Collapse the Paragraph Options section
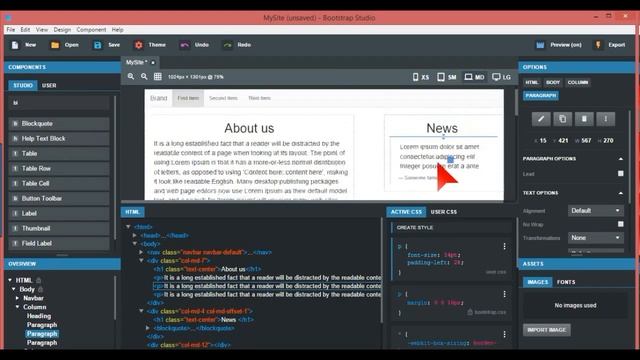This screenshot has height=360, width=640. [x=620, y=158]
